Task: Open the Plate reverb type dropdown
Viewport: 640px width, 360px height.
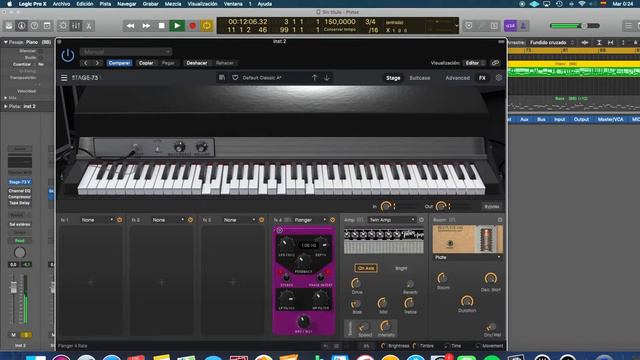Action: (467, 258)
